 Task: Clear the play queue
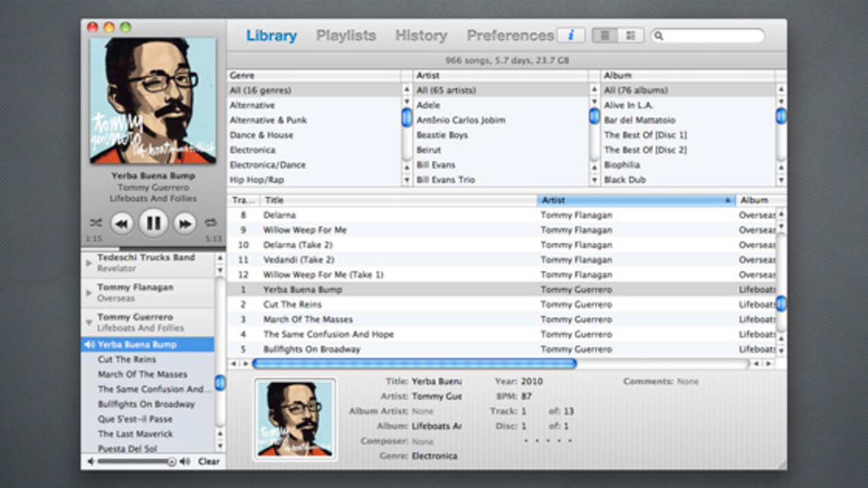click(x=208, y=461)
